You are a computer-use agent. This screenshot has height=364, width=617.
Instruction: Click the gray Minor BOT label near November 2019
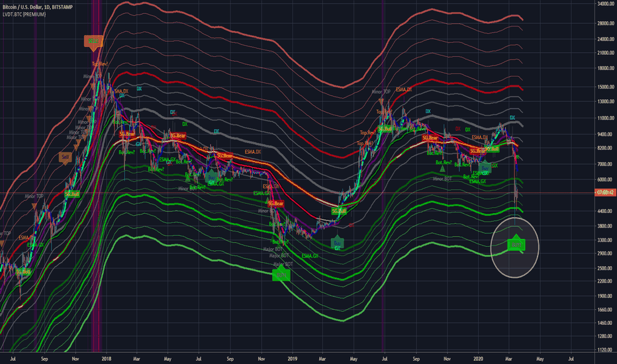click(x=442, y=179)
